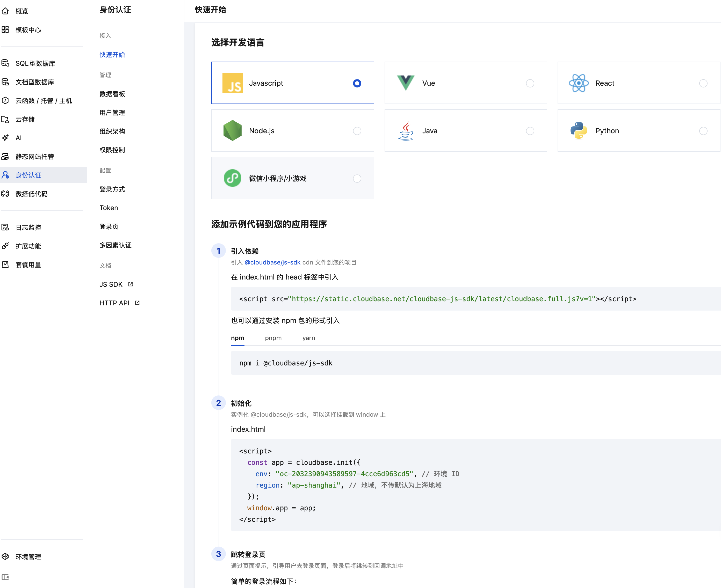
Task: Click the 环境管理 environment management icon
Action: [x=5, y=556]
